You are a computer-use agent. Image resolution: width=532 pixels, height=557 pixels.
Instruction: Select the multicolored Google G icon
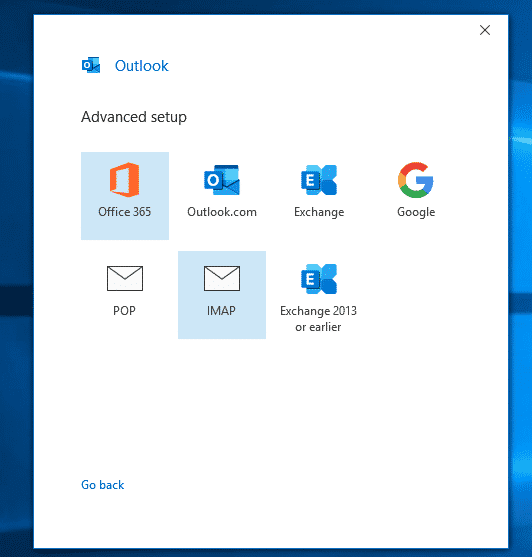click(416, 180)
